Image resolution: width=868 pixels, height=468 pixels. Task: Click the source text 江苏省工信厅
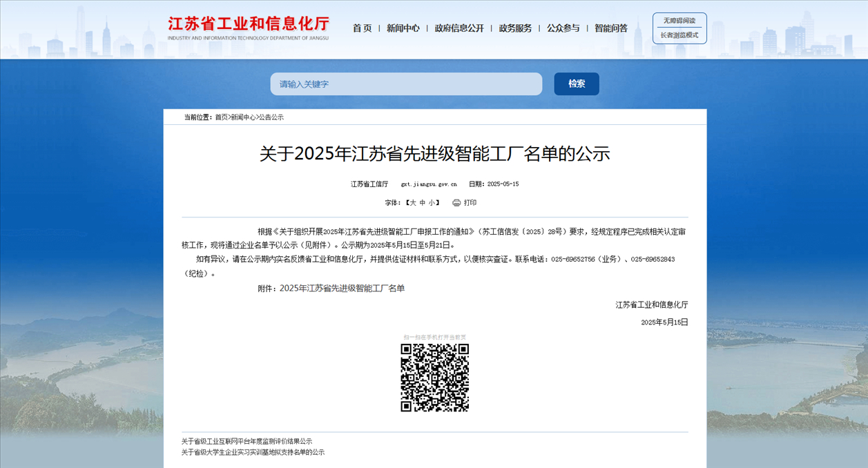pyautogui.click(x=369, y=184)
